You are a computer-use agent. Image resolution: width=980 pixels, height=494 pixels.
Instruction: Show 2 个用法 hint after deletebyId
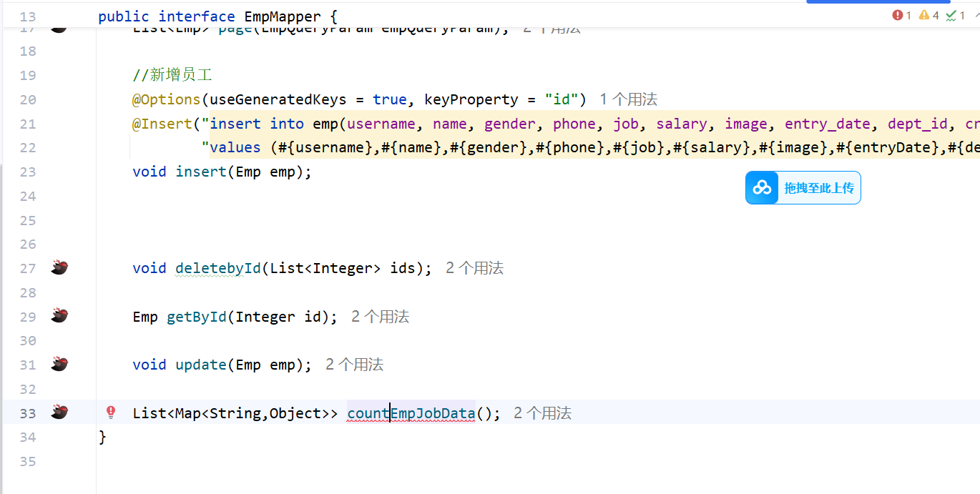coord(474,268)
